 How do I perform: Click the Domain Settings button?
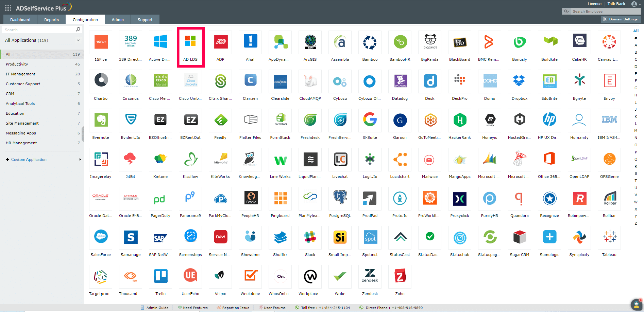pyautogui.click(x=620, y=19)
